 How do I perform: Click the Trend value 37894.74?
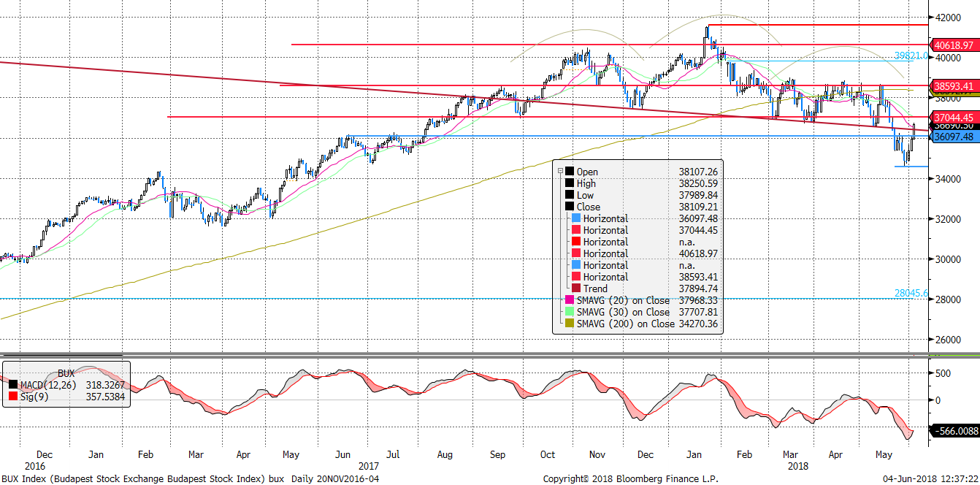699,289
